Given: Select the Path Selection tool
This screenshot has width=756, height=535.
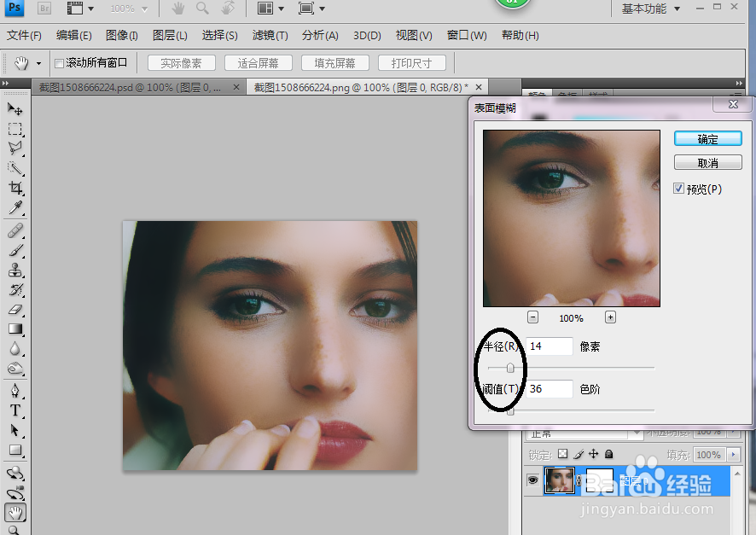Looking at the screenshot, I should click(15, 430).
